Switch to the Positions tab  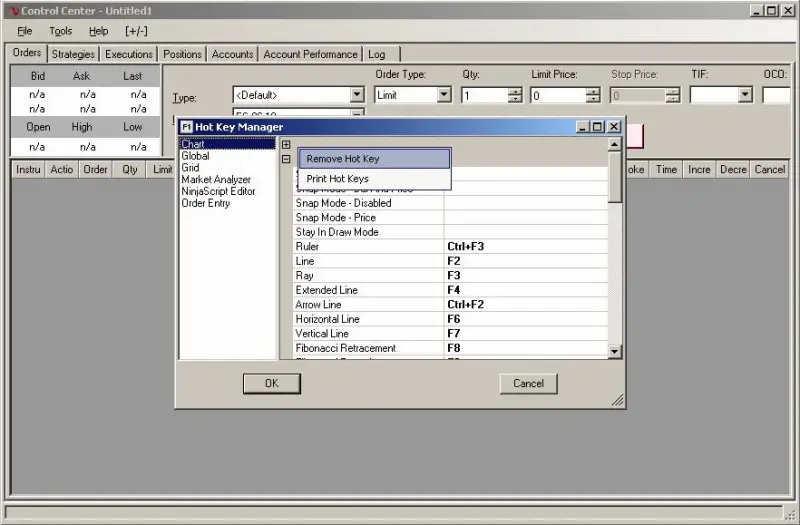click(182, 54)
